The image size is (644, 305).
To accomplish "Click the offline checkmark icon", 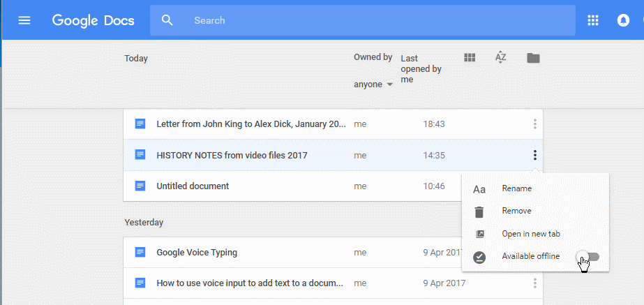I will 479,258.
